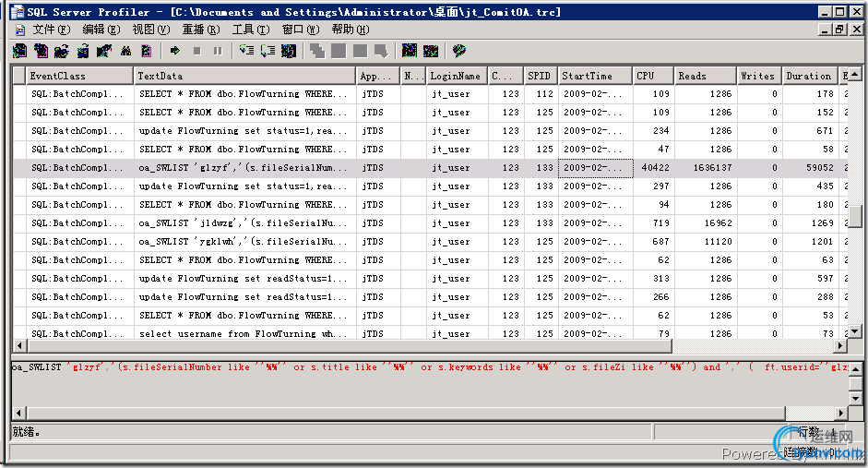Click the detail pane's scroll right arrow
The image size is (868, 468).
(x=841, y=413)
